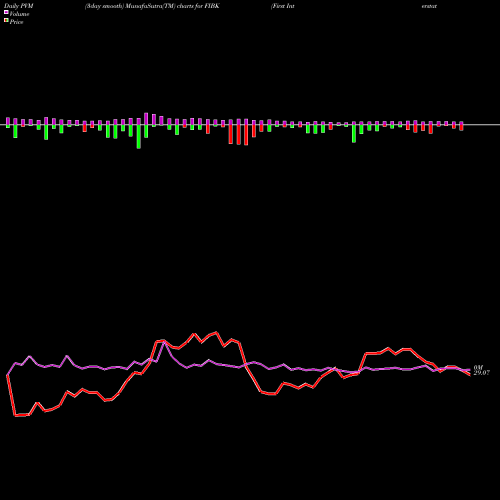
Task: Click the '0M' volume value label
Action: [478, 367]
